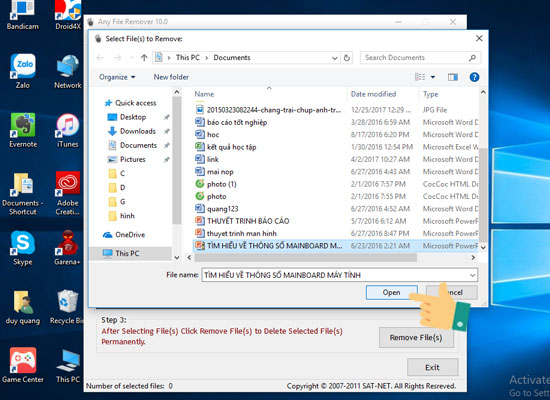The image size is (550, 400).
Task: Click New folder
Action: pos(171,77)
